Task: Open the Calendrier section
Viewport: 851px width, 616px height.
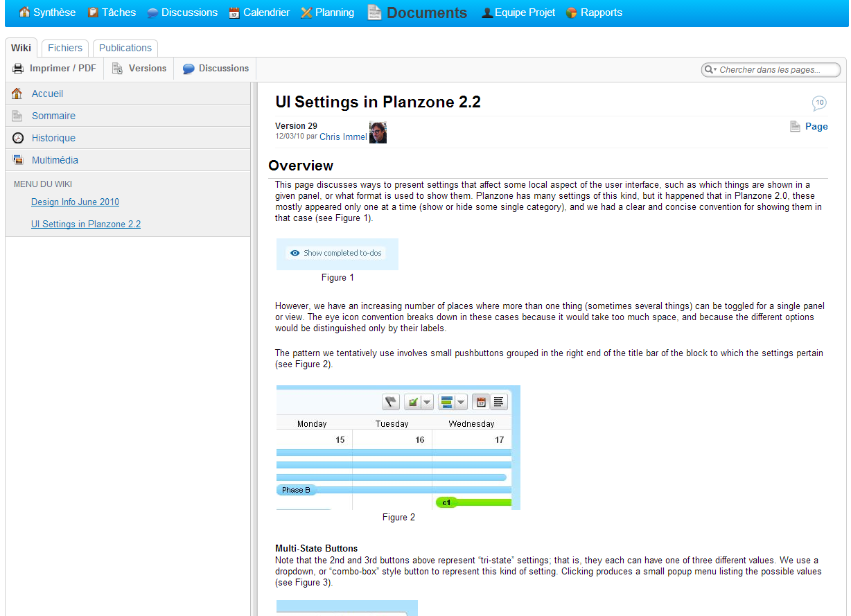Action: [x=259, y=12]
